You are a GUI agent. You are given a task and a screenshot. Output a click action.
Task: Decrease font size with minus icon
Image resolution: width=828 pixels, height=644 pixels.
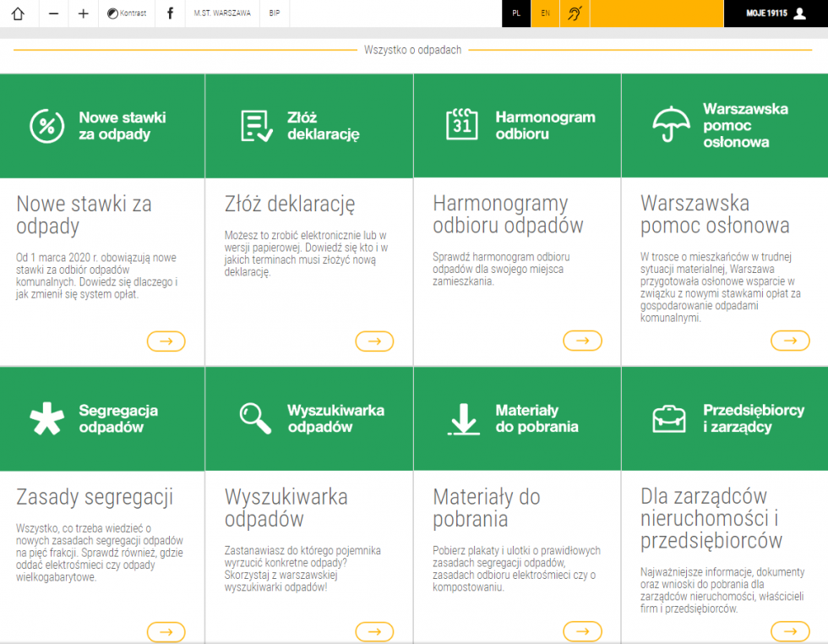click(53, 14)
